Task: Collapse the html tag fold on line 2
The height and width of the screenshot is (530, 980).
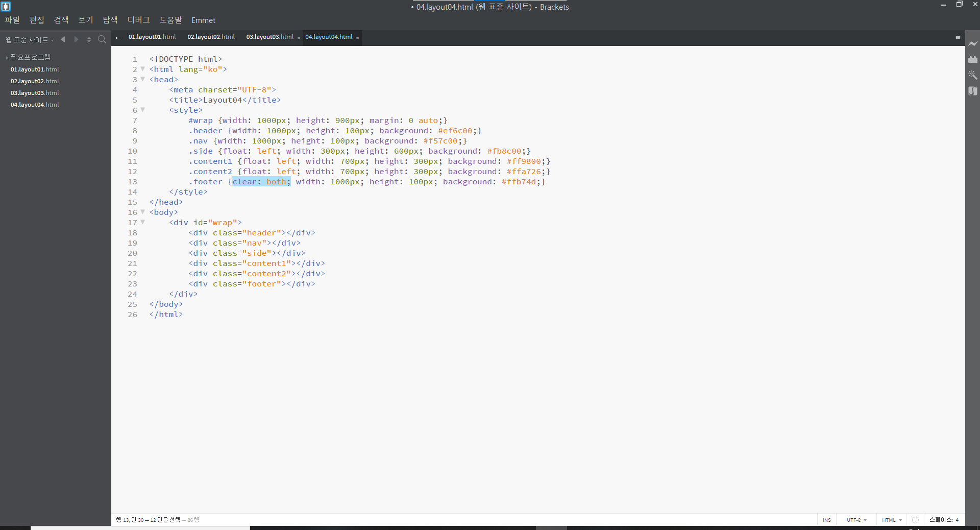Action: point(142,69)
